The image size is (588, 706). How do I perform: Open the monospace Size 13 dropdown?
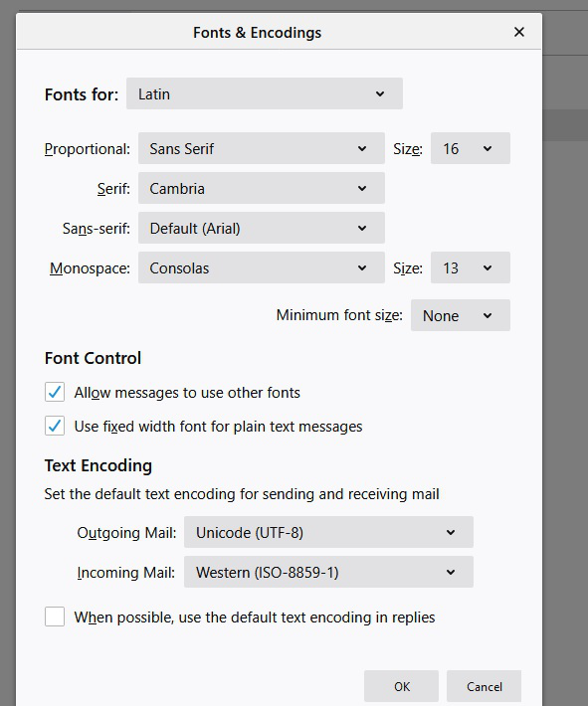(471, 267)
